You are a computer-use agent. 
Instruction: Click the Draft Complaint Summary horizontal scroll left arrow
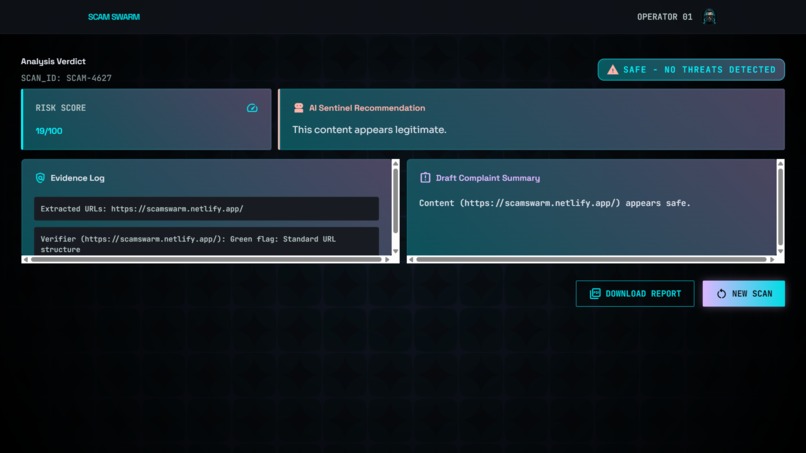click(x=411, y=260)
